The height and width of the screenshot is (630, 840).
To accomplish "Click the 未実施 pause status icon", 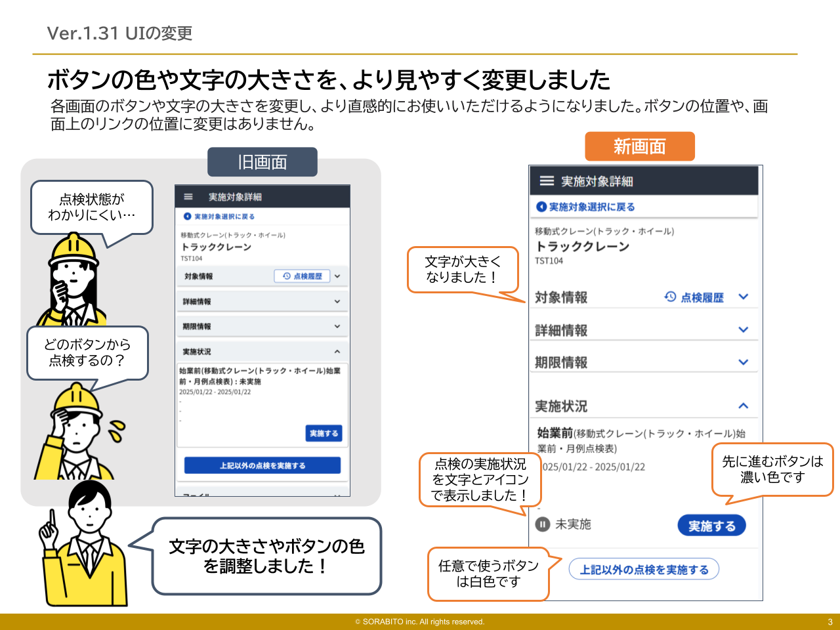I will click(542, 525).
